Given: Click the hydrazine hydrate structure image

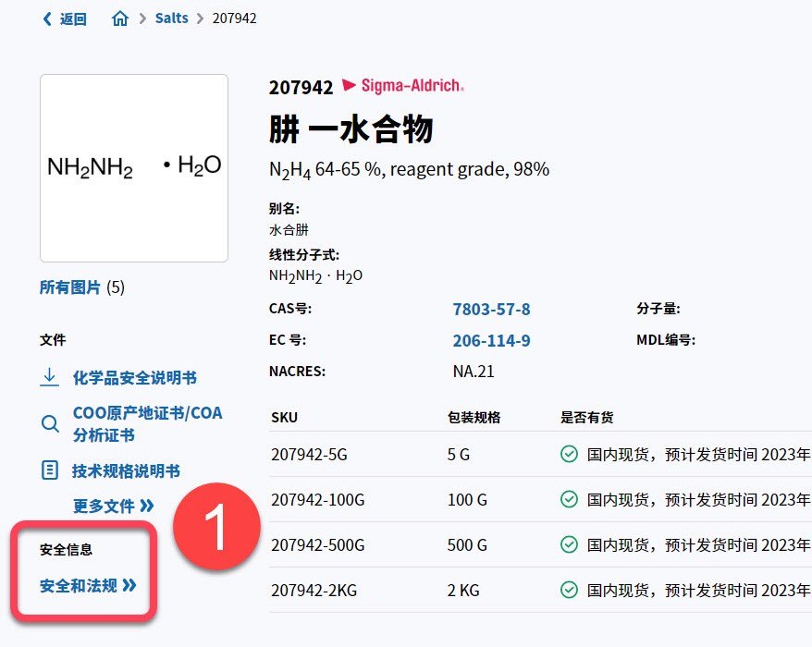Looking at the screenshot, I should [x=134, y=167].
